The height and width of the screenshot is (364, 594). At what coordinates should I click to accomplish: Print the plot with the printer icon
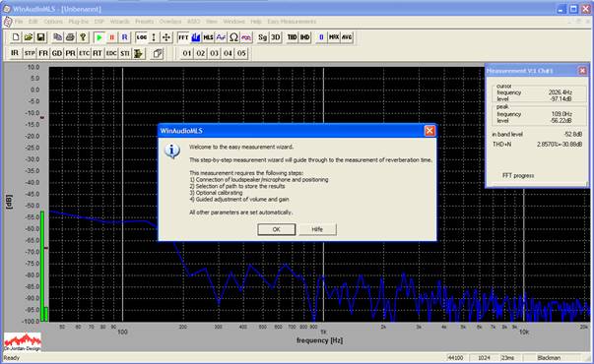(70, 37)
